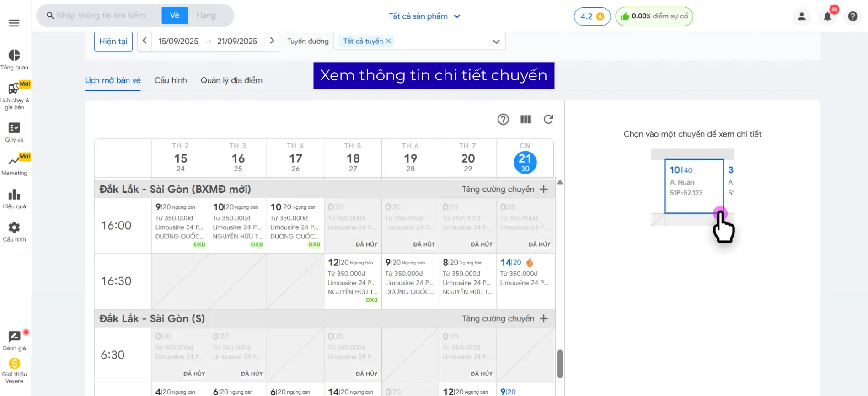
Task: Click the refresh schedule icon
Action: click(548, 119)
